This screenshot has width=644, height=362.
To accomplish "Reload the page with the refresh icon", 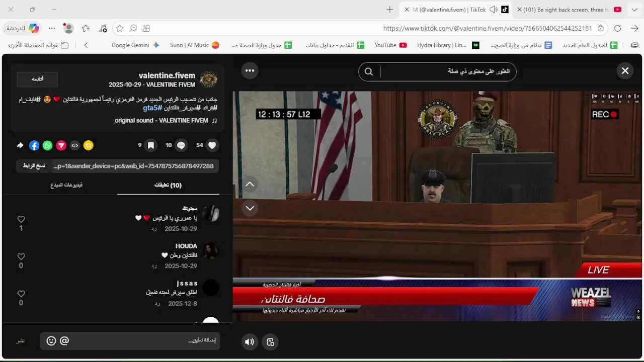I will [x=617, y=29].
